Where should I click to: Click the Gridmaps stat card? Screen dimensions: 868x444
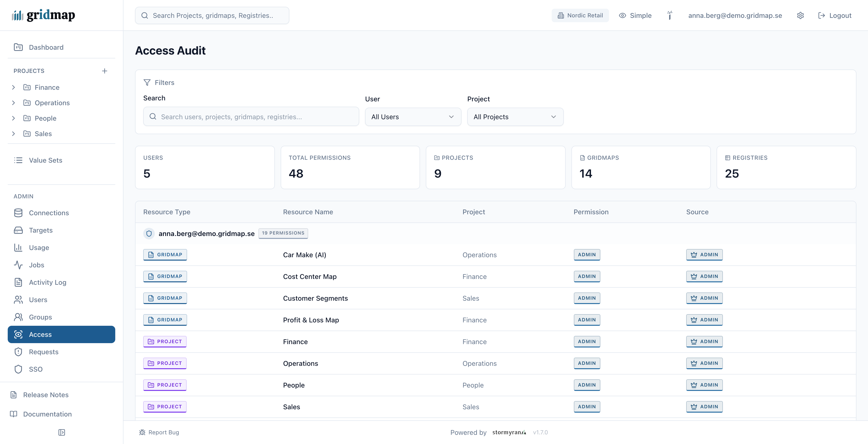click(x=641, y=167)
